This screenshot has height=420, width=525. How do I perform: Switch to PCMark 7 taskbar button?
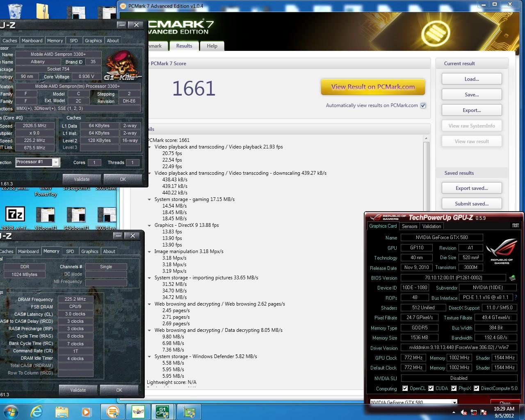coord(112,412)
